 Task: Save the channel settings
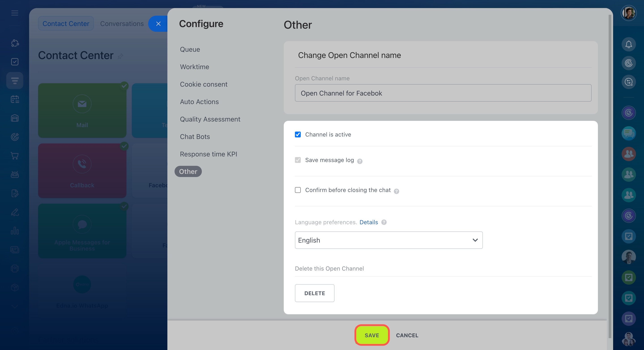coord(372,335)
